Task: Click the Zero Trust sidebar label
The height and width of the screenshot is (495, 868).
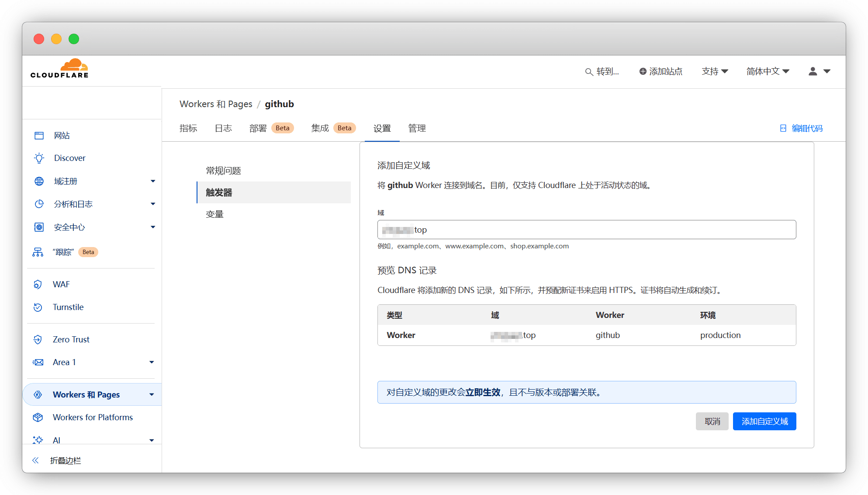Action: click(x=71, y=340)
